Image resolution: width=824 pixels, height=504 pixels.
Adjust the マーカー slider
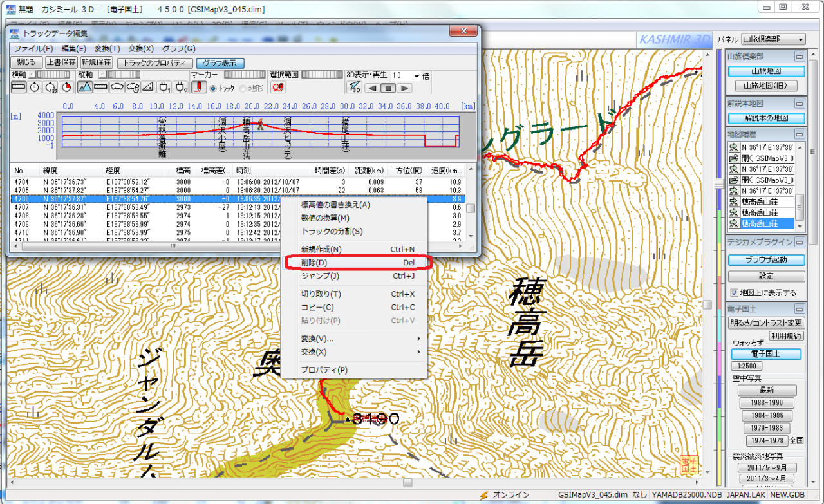(245, 75)
